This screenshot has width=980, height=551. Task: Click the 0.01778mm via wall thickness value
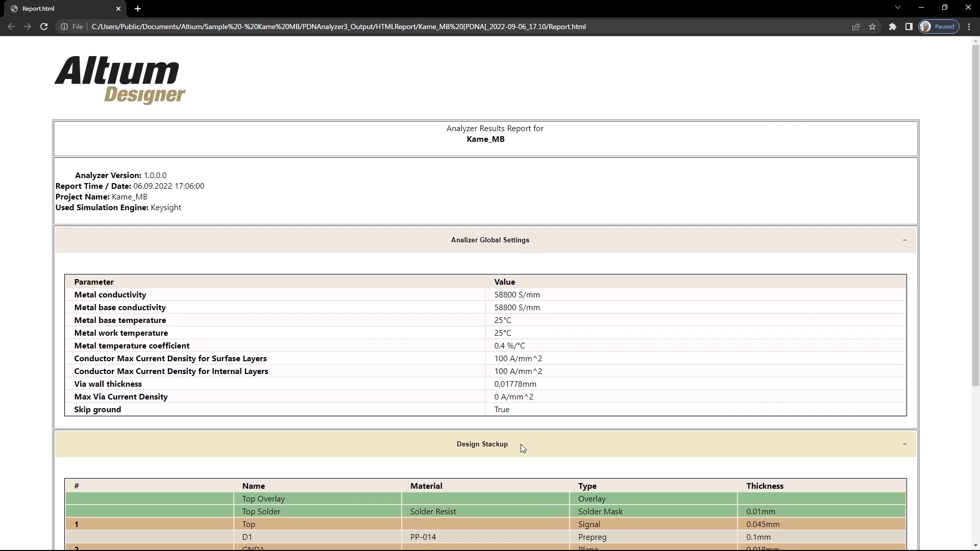pyautogui.click(x=515, y=384)
